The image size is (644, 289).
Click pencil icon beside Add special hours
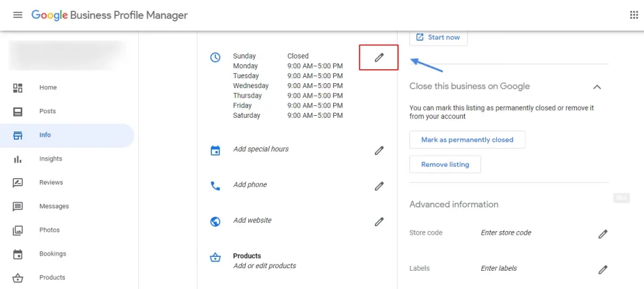click(379, 150)
